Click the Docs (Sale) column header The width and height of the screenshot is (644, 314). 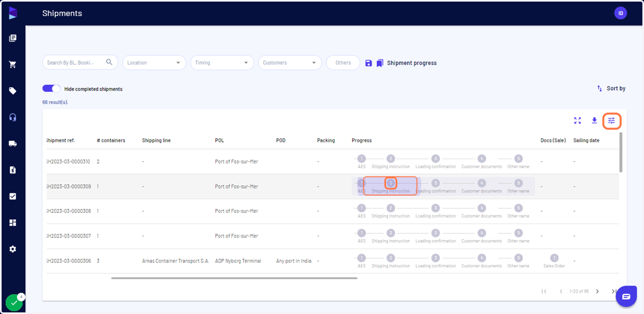(553, 140)
